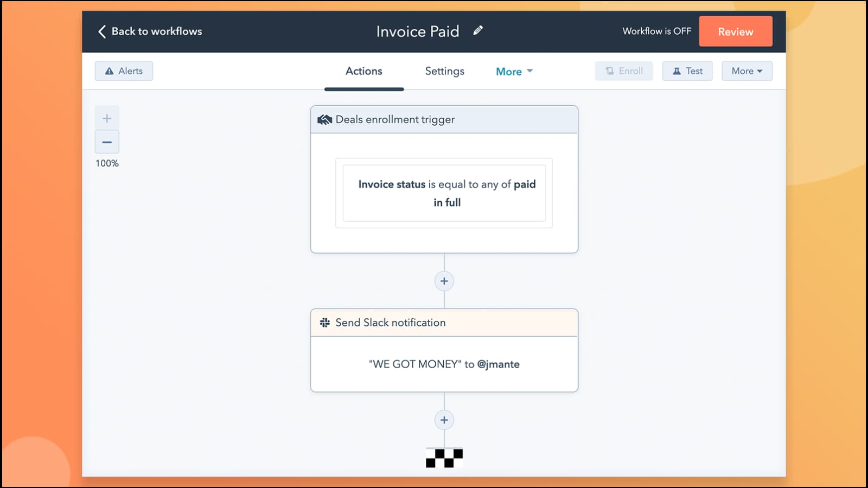Select the Slack icon on the notification action
This screenshot has width=868, height=488.
(x=324, y=322)
